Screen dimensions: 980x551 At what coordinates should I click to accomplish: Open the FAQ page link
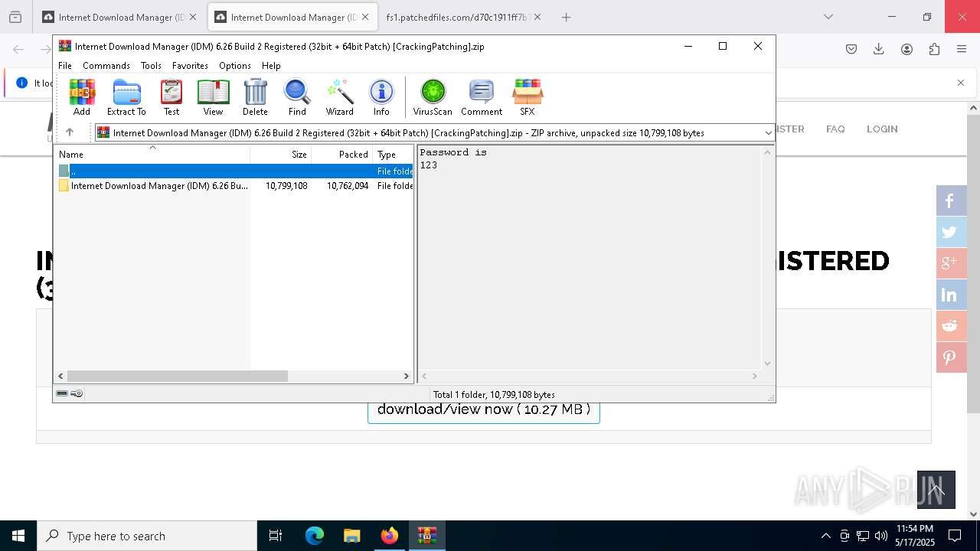click(835, 129)
